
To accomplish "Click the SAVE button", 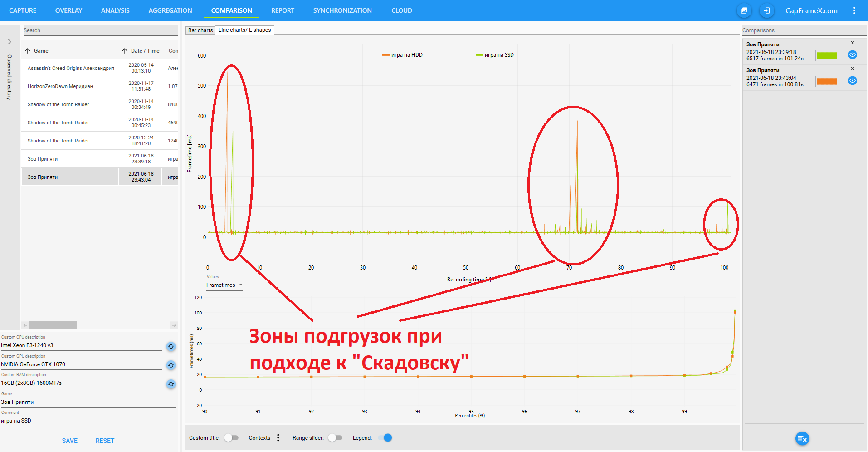I will click(70, 441).
